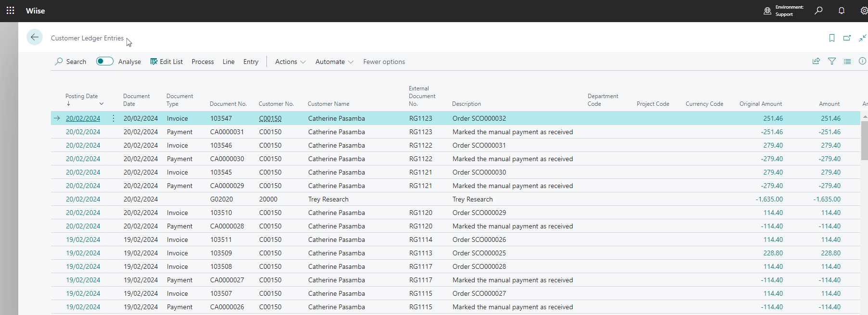
Task: Click Edit List in the toolbar
Action: click(166, 62)
